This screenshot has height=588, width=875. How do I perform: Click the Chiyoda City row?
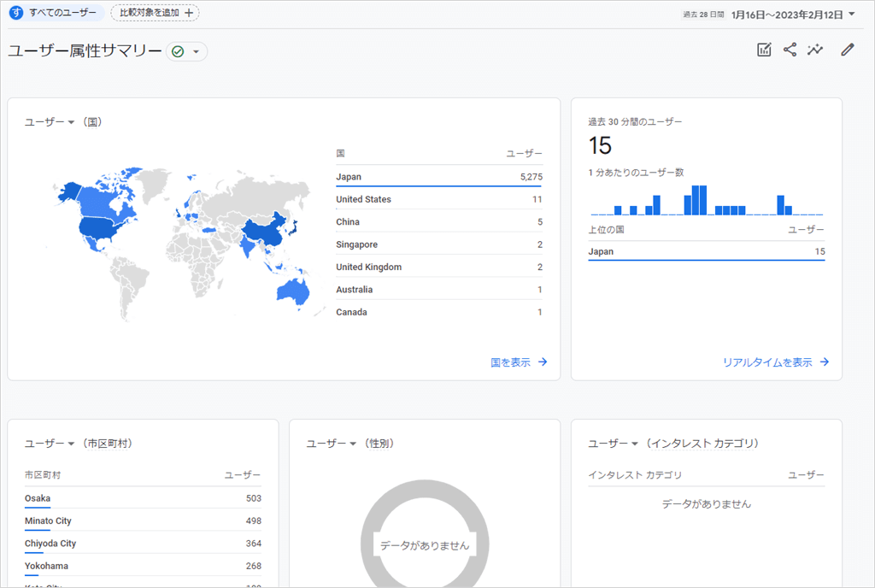tap(143, 544)
